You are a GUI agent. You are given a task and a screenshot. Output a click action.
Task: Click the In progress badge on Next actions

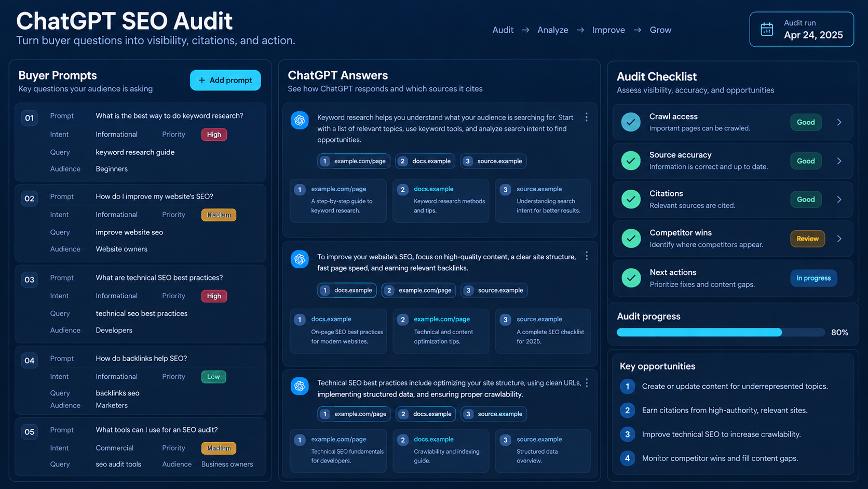point(813,278)
